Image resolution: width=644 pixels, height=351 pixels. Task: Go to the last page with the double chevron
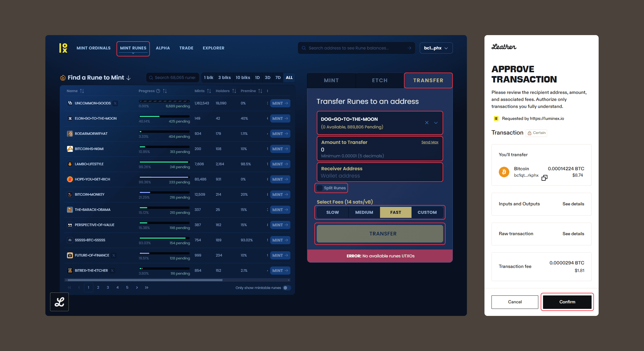pyautogui.click(x=147, y=288)
